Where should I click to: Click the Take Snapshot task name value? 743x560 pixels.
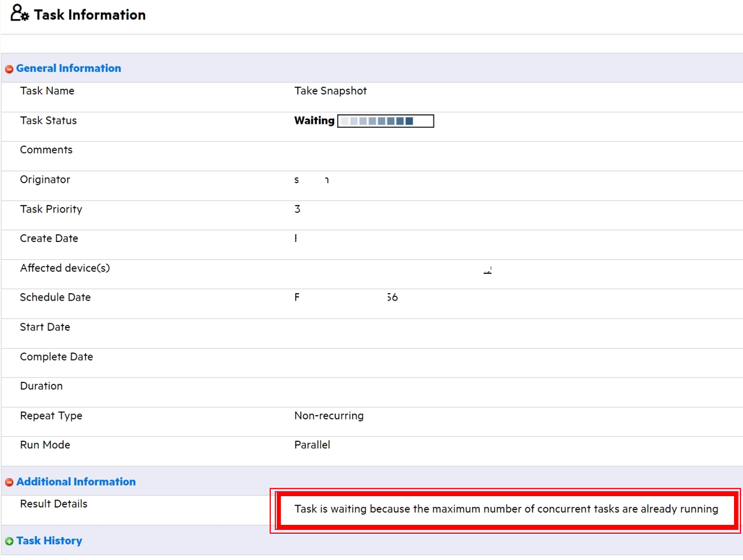pos(330,91)
